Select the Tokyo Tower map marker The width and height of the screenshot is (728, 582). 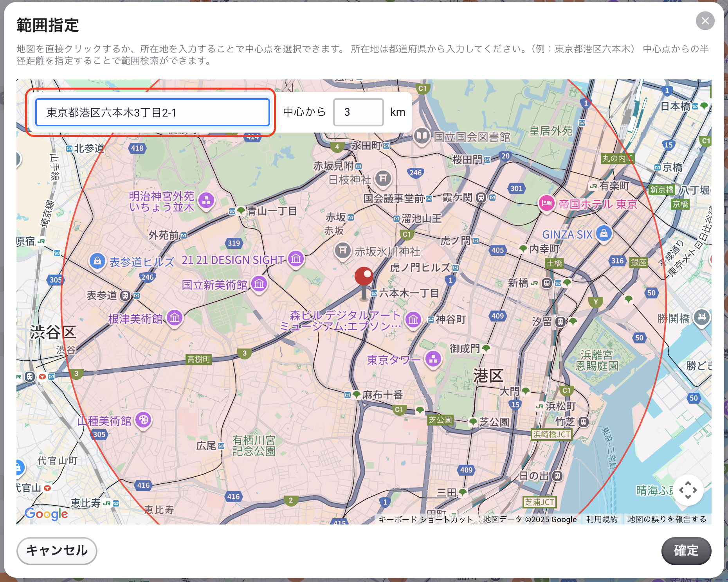(433, 359)
